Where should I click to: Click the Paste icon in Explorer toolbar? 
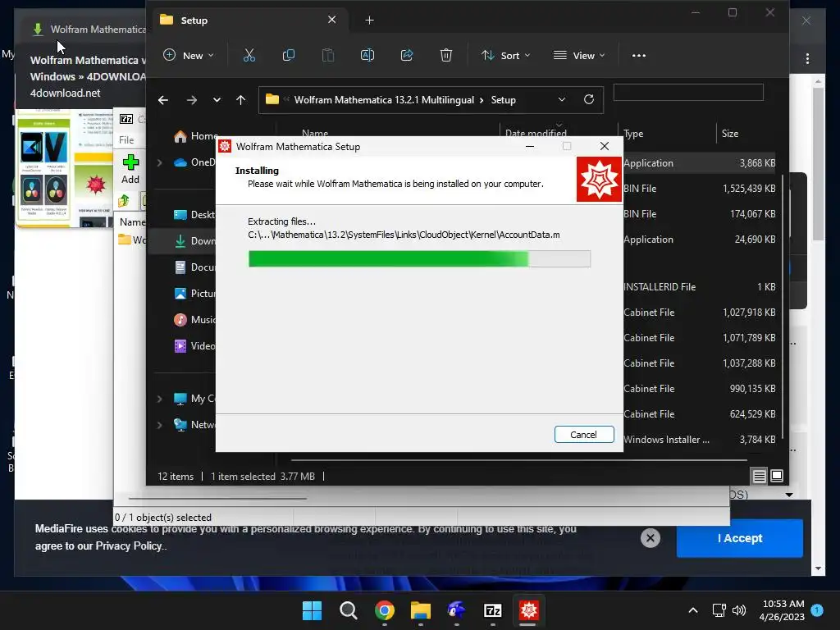pos(328,55)
